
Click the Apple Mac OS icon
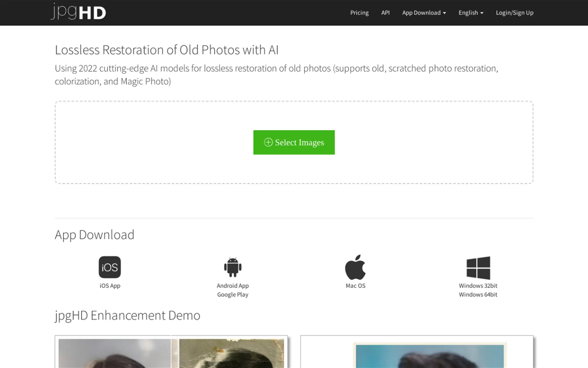pyautogui.click(x=355, y=267)
